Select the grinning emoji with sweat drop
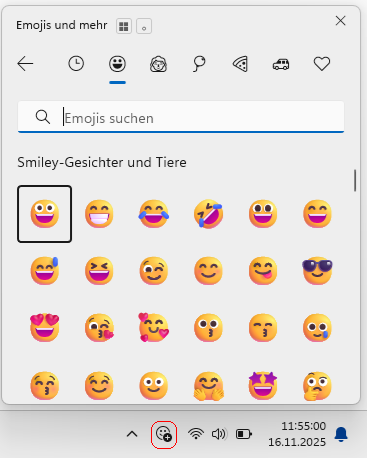The height and width of the screenshot is (458, 367). (45, 271)
